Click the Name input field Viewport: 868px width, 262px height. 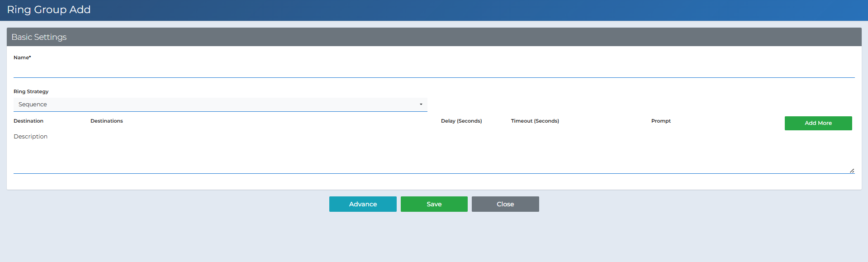pos(434,71)
